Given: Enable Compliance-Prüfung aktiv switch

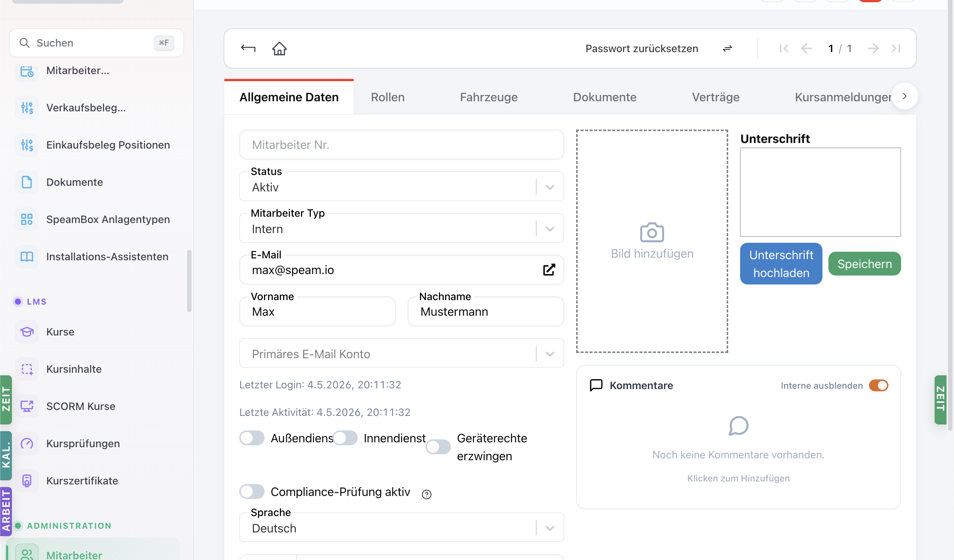Looking at the screenshot, I should pyautogui.click(x=252, y=491).
